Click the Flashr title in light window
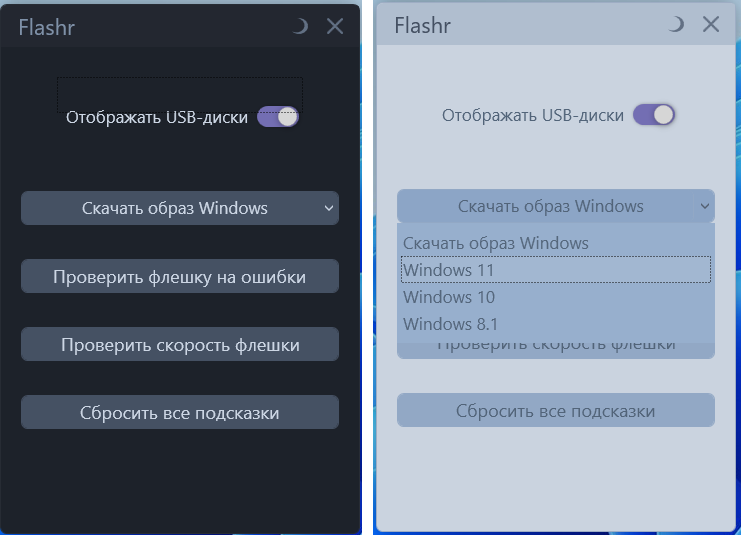744x535 pixels. click(x=423, y=25)
